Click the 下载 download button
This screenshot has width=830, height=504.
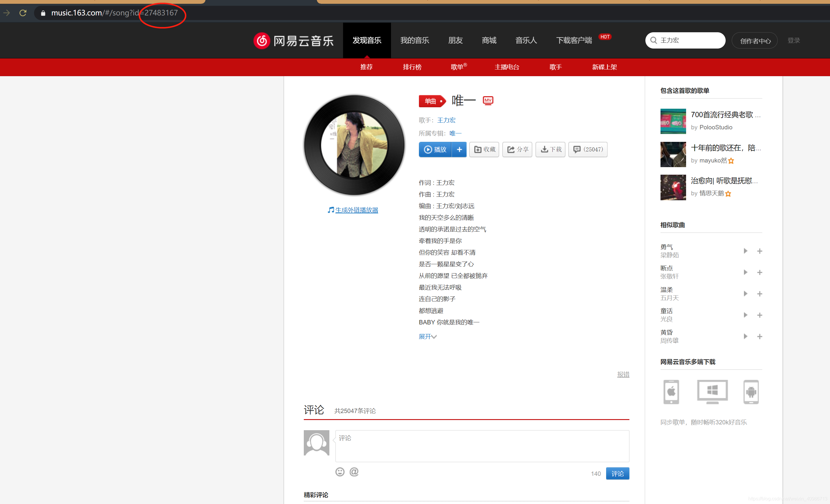pyautogui.click(x=550, y=149)
